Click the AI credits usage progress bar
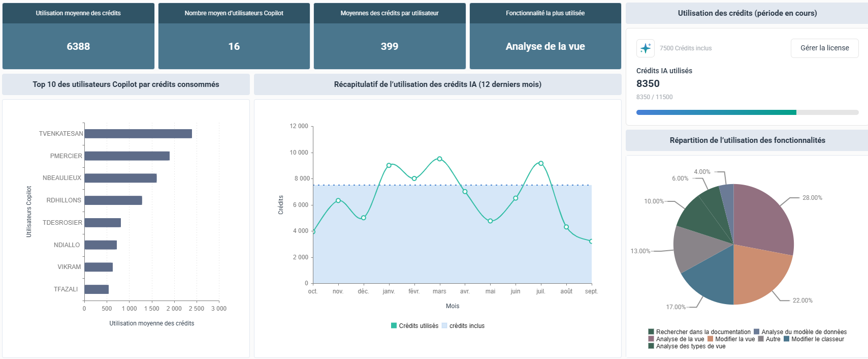The height and width of the screenshot is (359, 868). click(747, 112)
